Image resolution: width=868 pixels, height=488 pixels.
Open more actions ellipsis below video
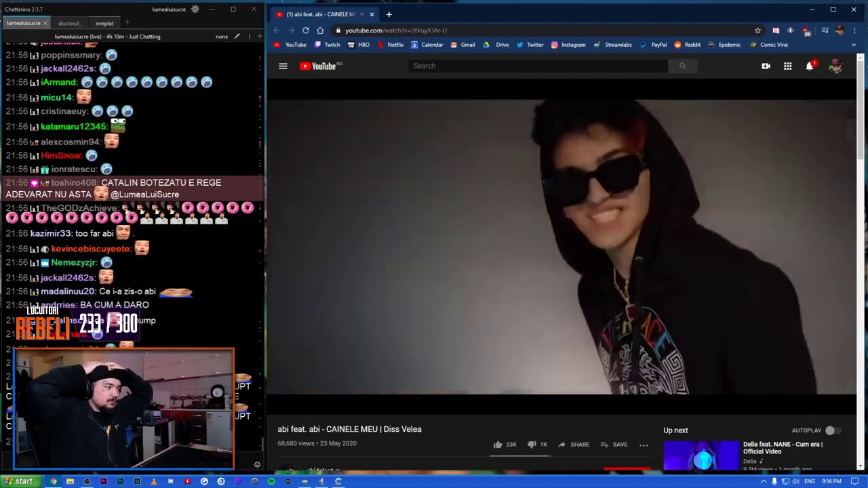click(644, 445)
